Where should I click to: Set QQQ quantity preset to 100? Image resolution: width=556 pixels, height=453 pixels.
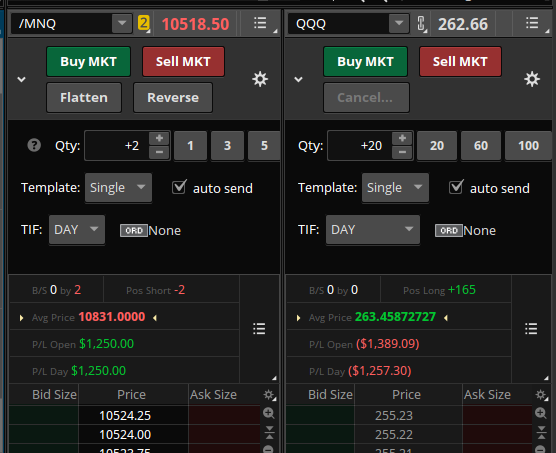pyautogui.click(x=528, y=146)
